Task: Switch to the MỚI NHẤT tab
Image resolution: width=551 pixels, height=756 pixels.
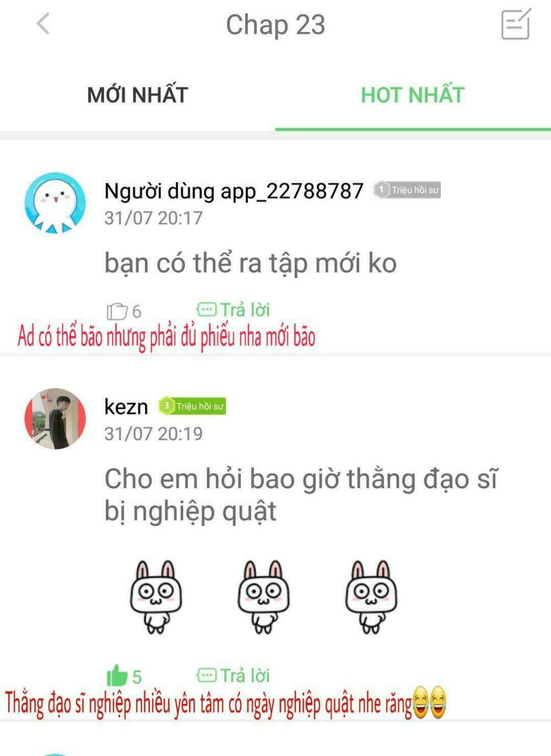Action: click(138, 95)
